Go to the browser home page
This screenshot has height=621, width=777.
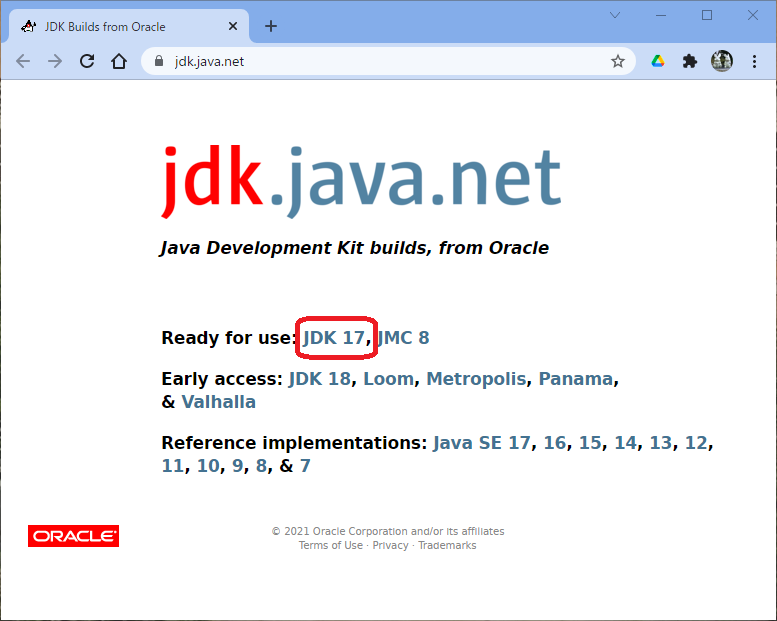[x=119, y=61]
